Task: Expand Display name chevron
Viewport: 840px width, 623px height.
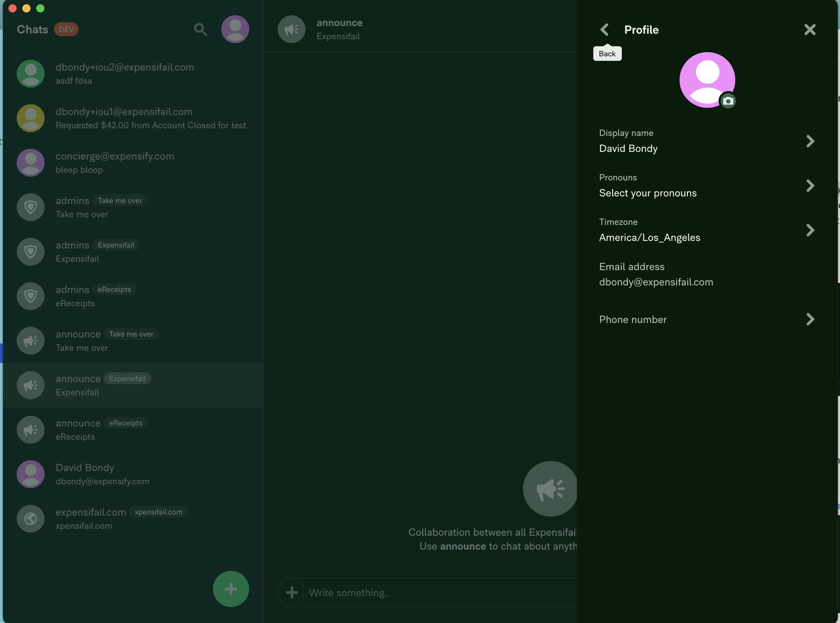Action: 810,141
